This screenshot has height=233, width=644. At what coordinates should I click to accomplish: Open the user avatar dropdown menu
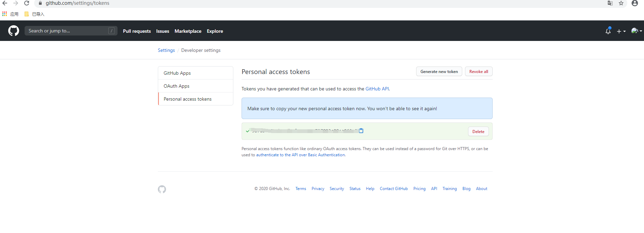click(636, 31)
